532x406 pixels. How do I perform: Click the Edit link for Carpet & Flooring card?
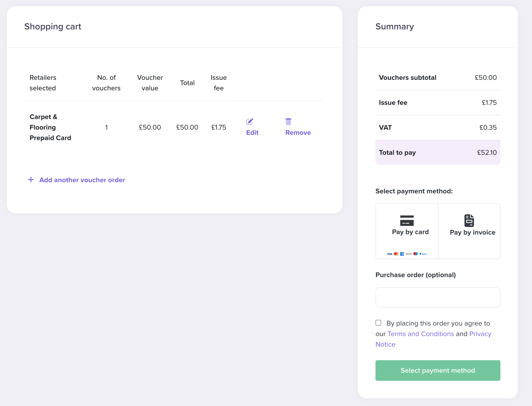(252, 133)
